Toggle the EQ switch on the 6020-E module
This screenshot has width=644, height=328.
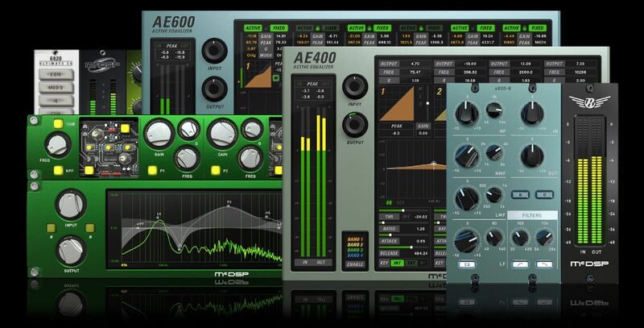(467, 264)
